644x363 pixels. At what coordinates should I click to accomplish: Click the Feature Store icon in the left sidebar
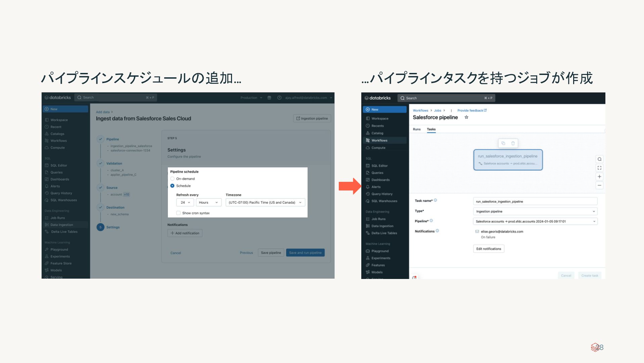[x=47, y=264]
